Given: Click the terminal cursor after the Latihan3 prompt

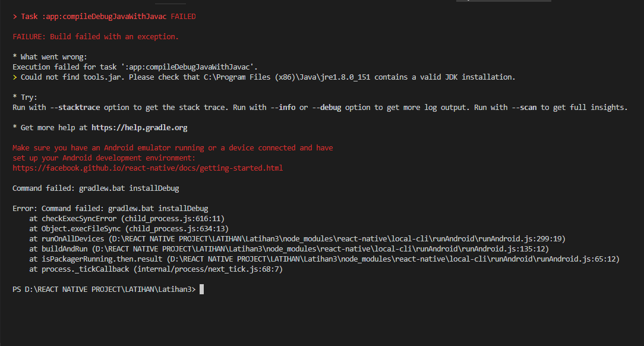Looking at the screenshot, I should [202, 290].
